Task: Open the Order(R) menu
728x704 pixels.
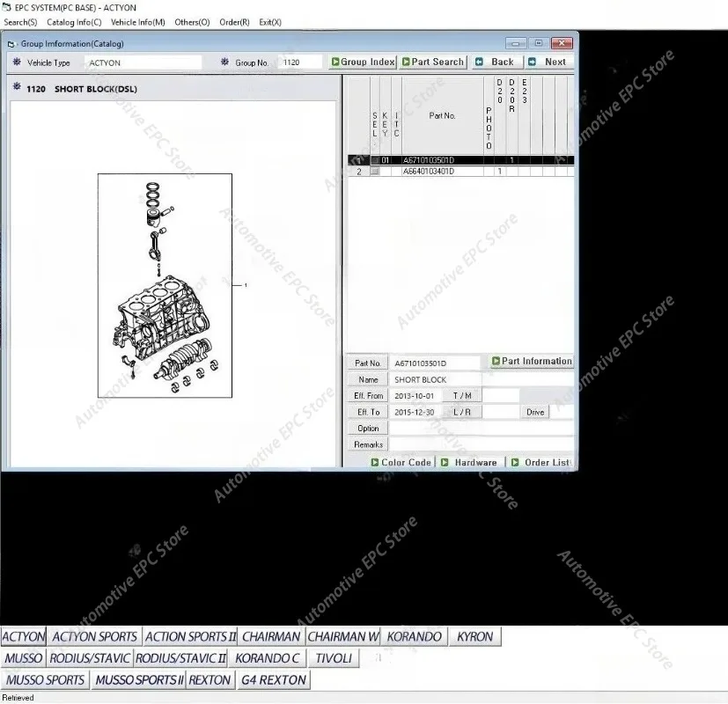Action: pyautogui.click(x=234, y=22)
